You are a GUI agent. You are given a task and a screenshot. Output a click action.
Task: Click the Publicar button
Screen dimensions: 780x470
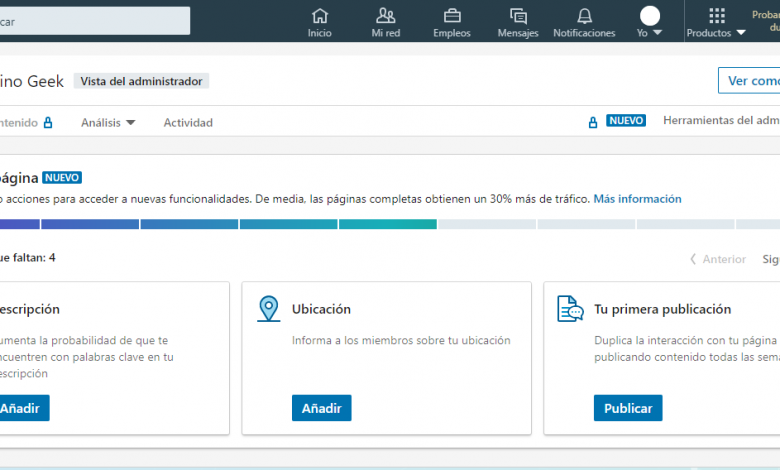click(628, 408)
